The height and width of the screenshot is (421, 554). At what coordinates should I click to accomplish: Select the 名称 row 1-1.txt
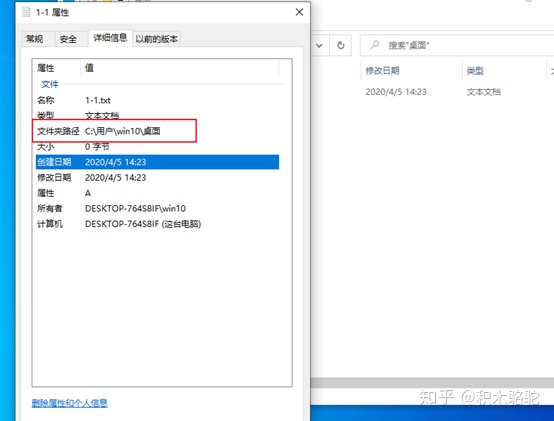[x=157, y=100]
